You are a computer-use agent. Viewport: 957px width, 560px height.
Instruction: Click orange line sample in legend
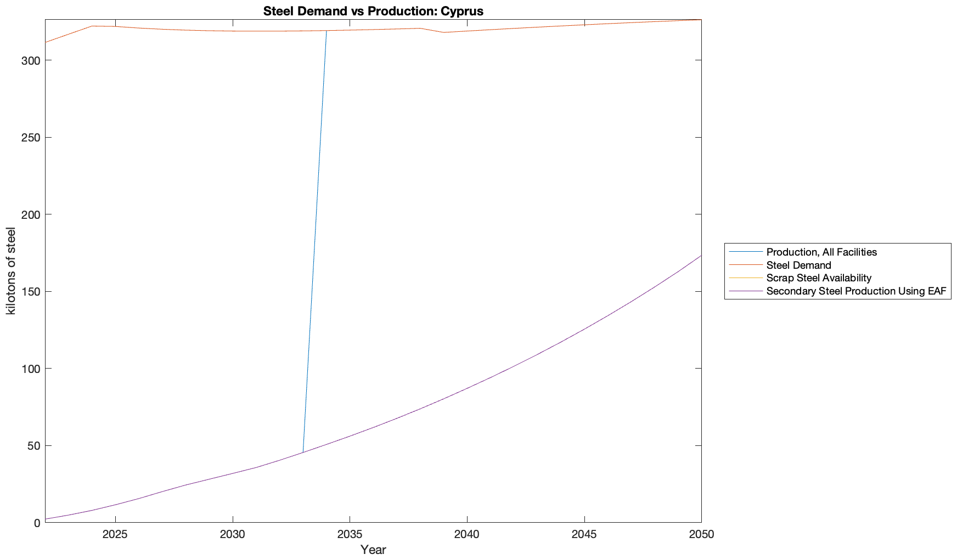pyautogui.click(x=746, y=265)
